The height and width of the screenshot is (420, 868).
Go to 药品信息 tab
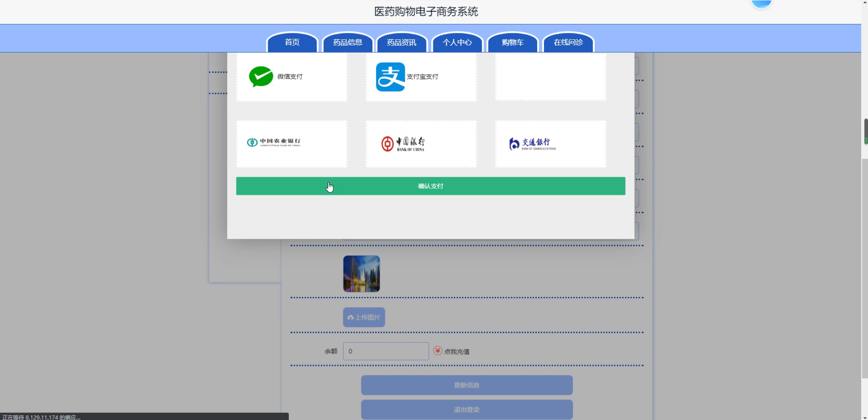click(x=347, y=42)
